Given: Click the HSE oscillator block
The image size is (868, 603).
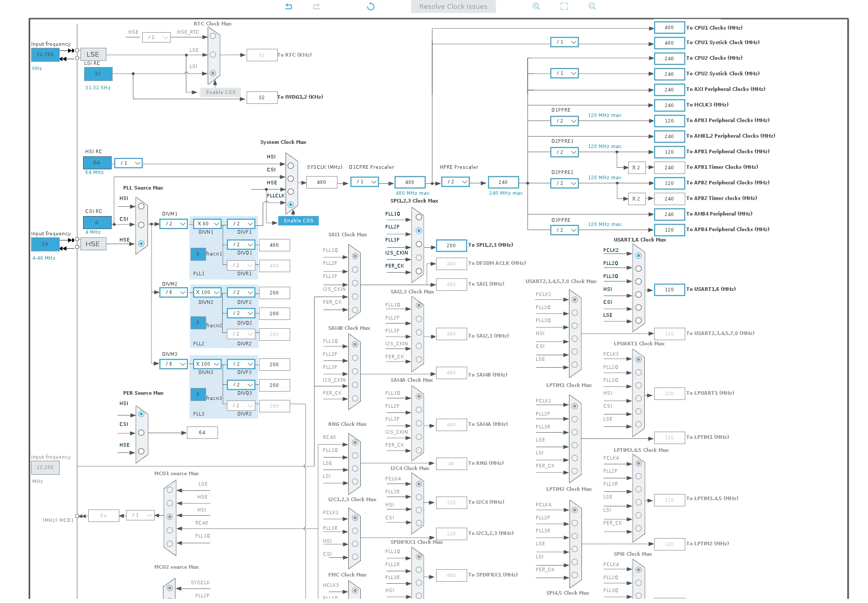Looking at the screenshot, I should (x=93, y=244).
